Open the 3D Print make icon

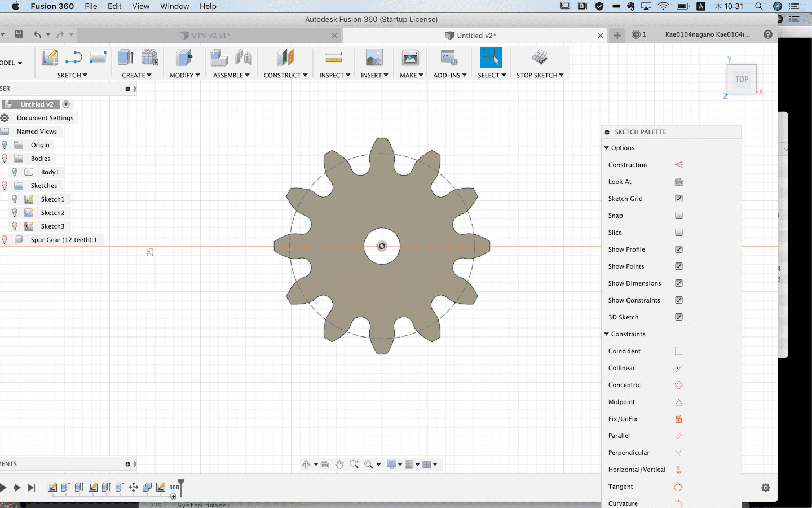click(x=410, y=58)
